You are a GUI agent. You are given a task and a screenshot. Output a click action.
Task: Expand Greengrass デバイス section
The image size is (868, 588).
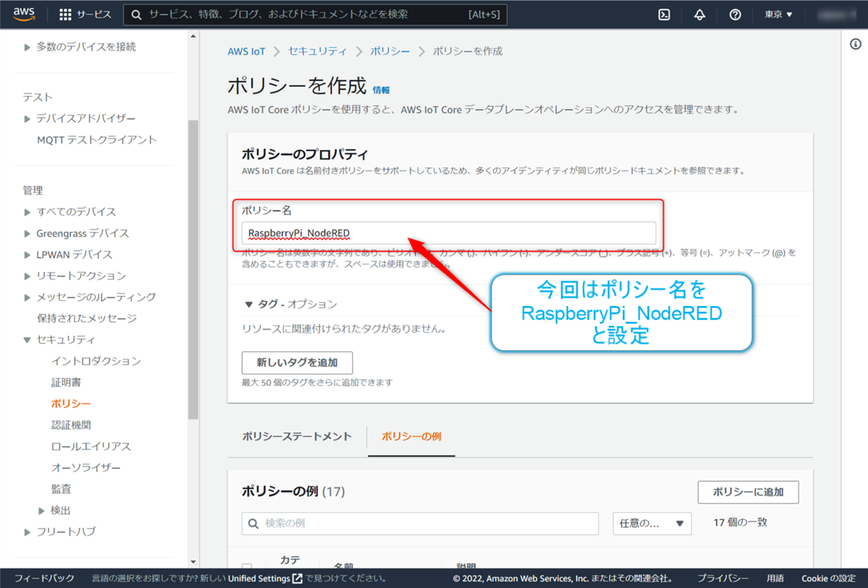tap(76, 234)
